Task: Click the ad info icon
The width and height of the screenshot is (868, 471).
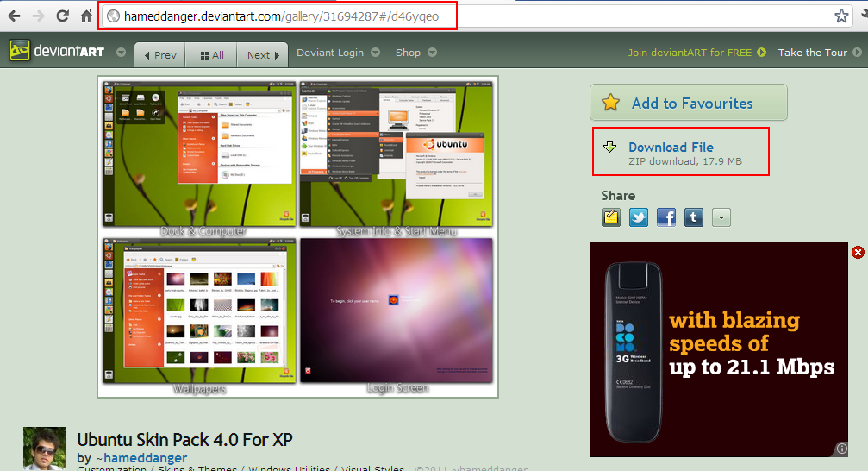Action: click(x=841, y=449)
